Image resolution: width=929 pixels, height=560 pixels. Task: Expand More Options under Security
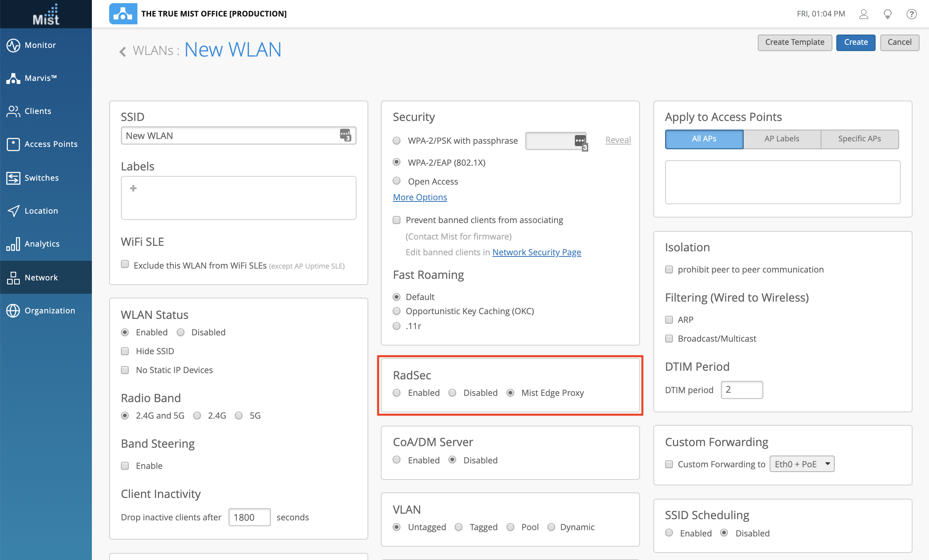420,197
